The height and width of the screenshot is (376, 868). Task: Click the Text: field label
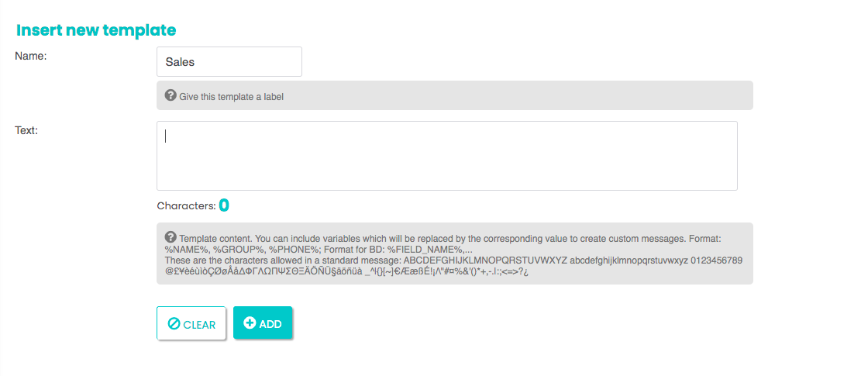point(26,131)
